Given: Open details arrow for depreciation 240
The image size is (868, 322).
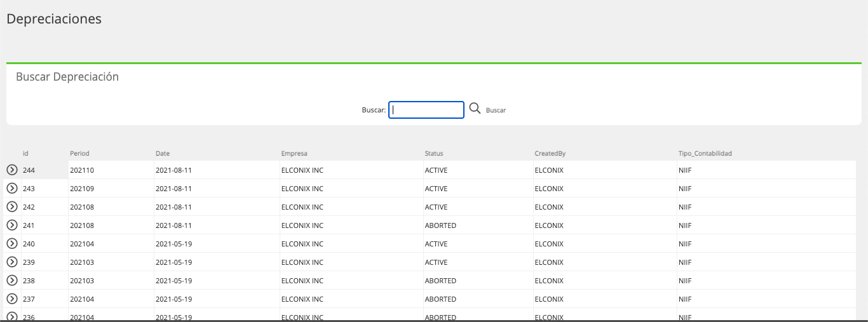Looking at the screenshot, I should [11, 243].
